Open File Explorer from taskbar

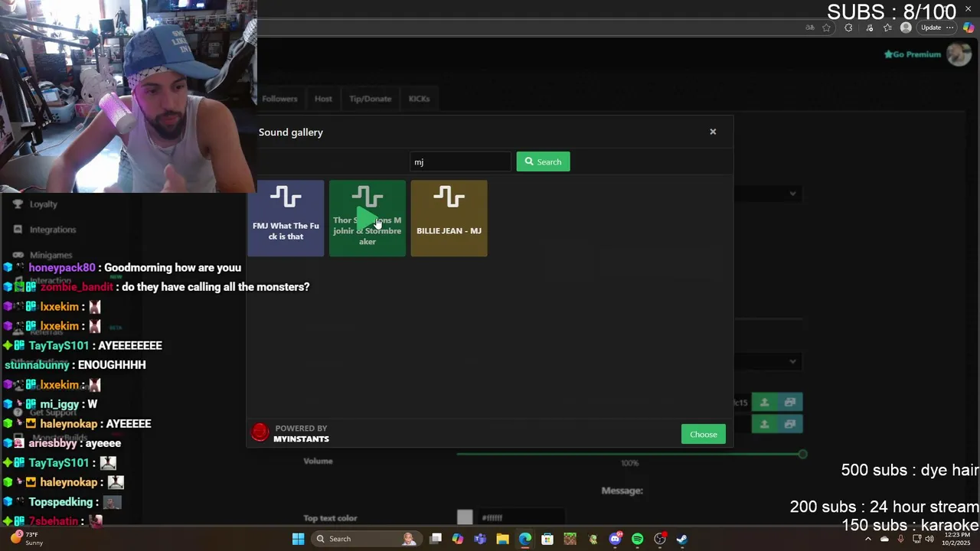pos(502,539)
